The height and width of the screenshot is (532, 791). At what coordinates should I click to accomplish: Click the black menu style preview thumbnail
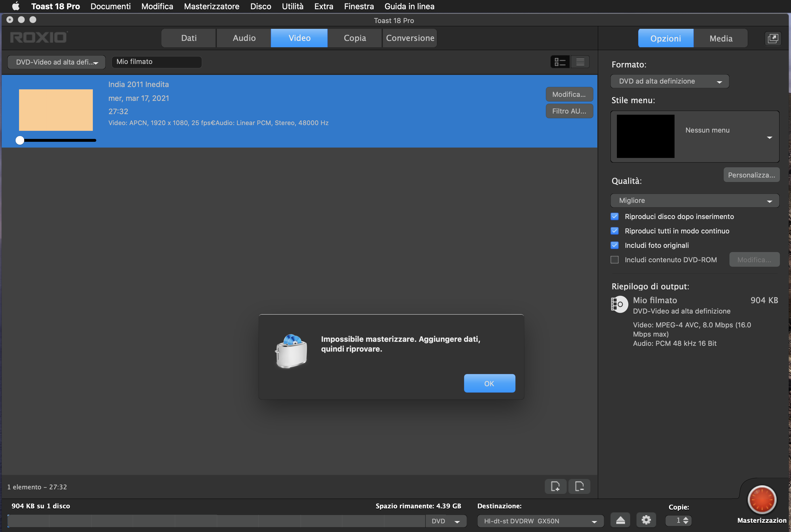tap(645, 136)
